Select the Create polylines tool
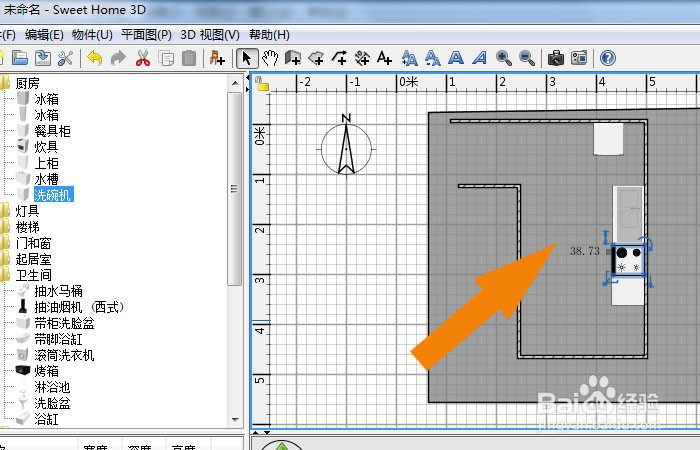 339,58
